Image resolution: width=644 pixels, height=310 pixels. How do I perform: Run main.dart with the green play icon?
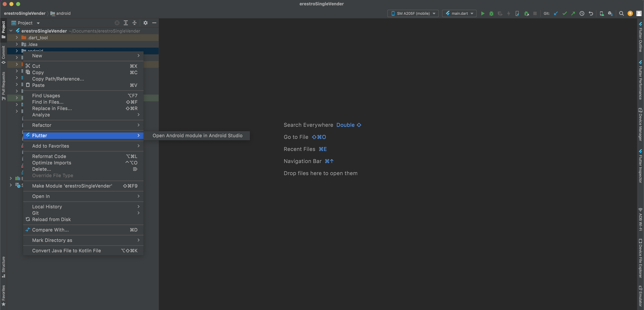click(x=483, y=13)
